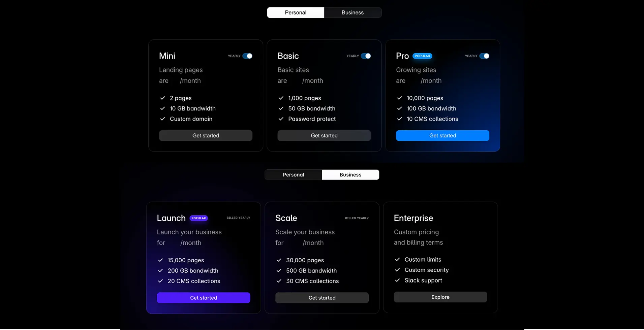
Task: Click checkmark next to 30,000 pages
Action: tap(279, 260)
